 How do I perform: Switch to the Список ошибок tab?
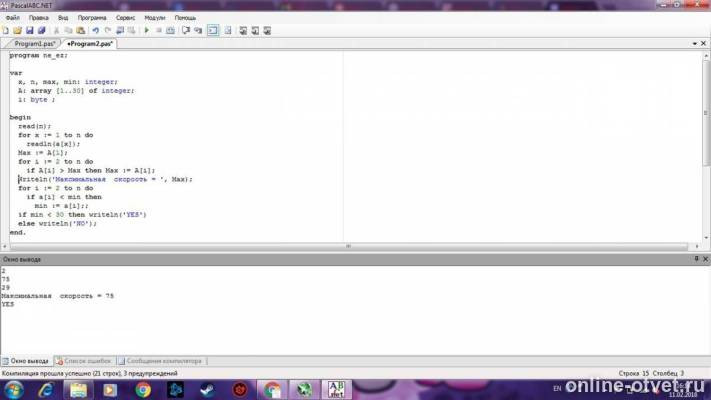point(83,361)
